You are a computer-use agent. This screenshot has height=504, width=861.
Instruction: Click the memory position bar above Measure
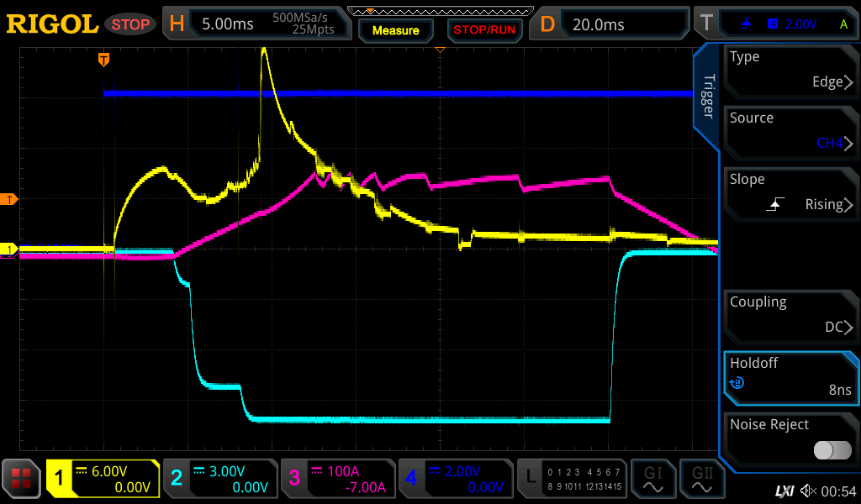(x=438, y=11)
